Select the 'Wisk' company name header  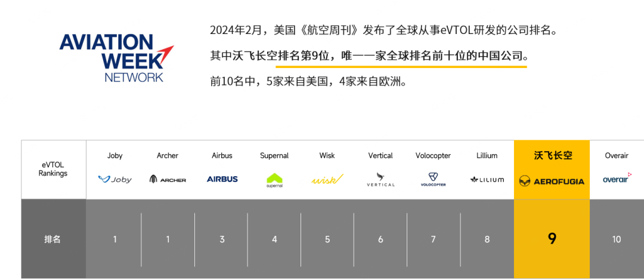(327, 156)
